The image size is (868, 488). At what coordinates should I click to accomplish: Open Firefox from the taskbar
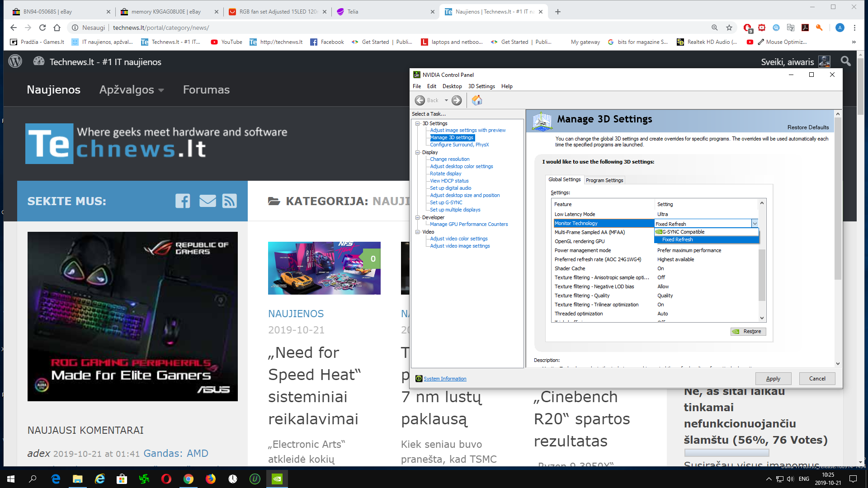click(x=211, y=479)
